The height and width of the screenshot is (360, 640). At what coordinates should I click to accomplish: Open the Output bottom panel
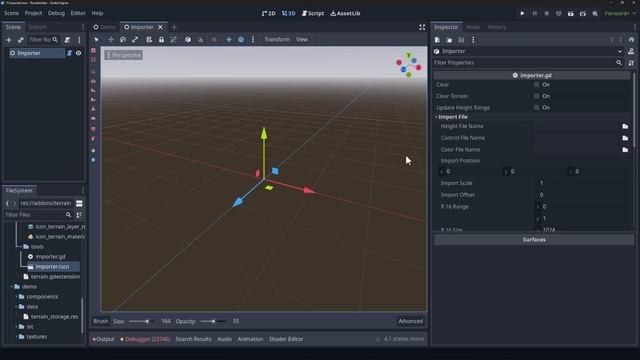(x=103, y=339)
